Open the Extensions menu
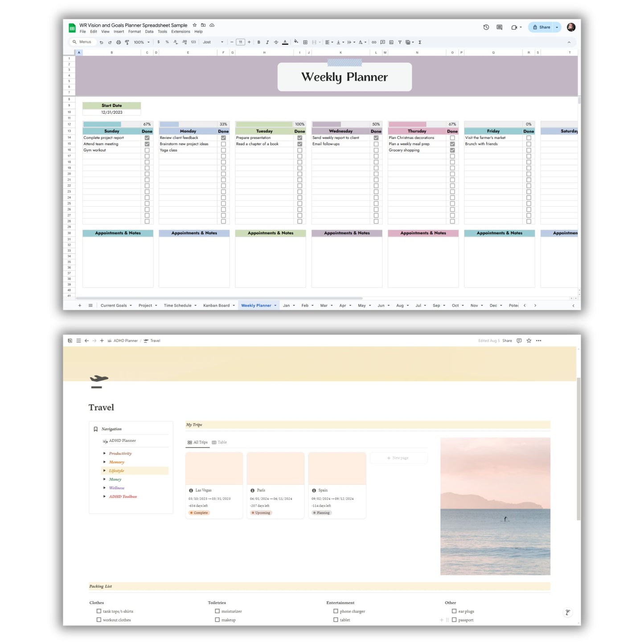The height and width of the screenshot is (644, 644). pos(180,32)
